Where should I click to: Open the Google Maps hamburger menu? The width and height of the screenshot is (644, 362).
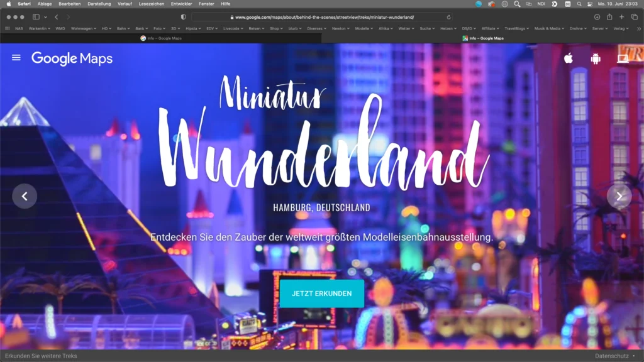tap(16, 58)
